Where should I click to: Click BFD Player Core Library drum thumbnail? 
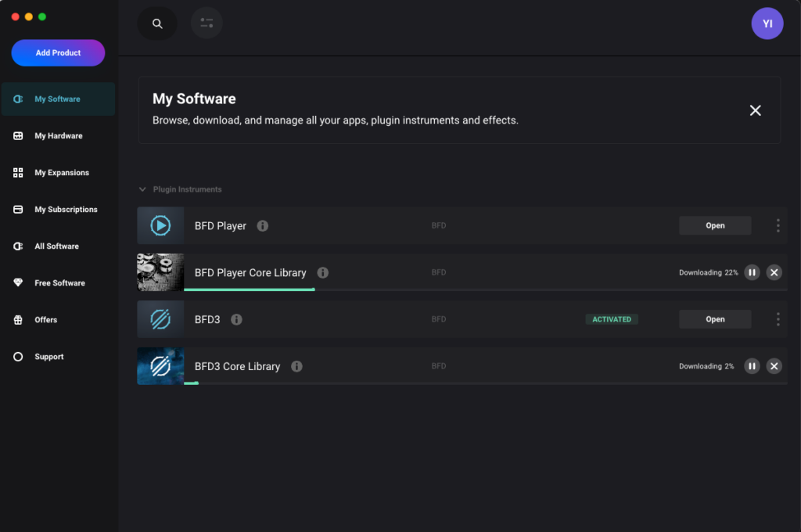160,272
